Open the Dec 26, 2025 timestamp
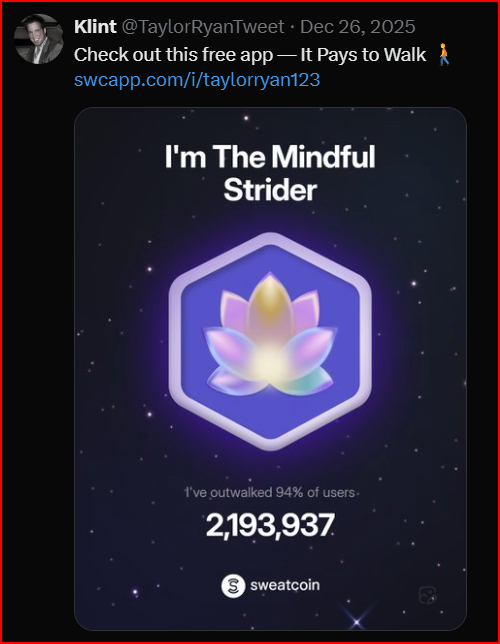Screen dimensions: 500x644 (x=357, y=28)
